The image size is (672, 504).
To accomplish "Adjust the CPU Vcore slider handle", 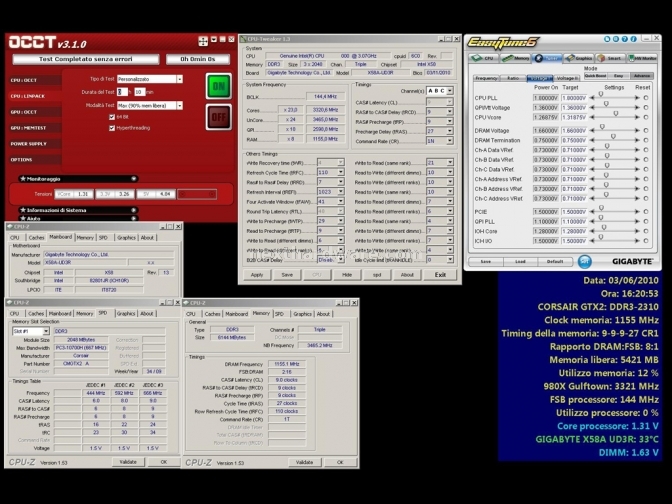I will coord(616,114).
